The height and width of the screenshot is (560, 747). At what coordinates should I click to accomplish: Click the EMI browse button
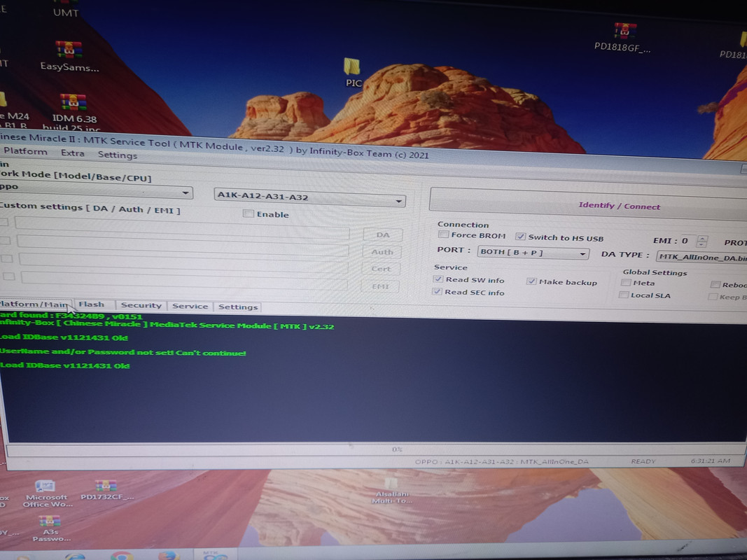pos(379,286)
